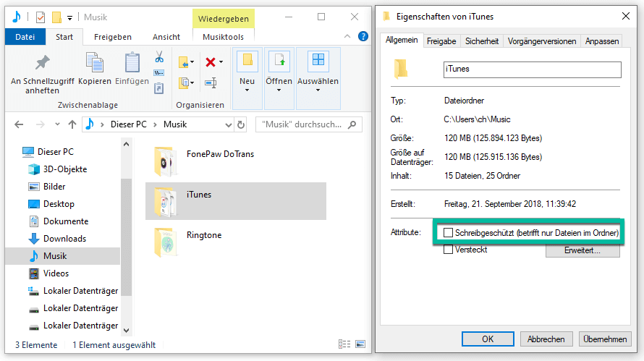The height and width of the screenshot is (361, 644).
Task: Click the scissors cut icon
Action: [159, 56]
